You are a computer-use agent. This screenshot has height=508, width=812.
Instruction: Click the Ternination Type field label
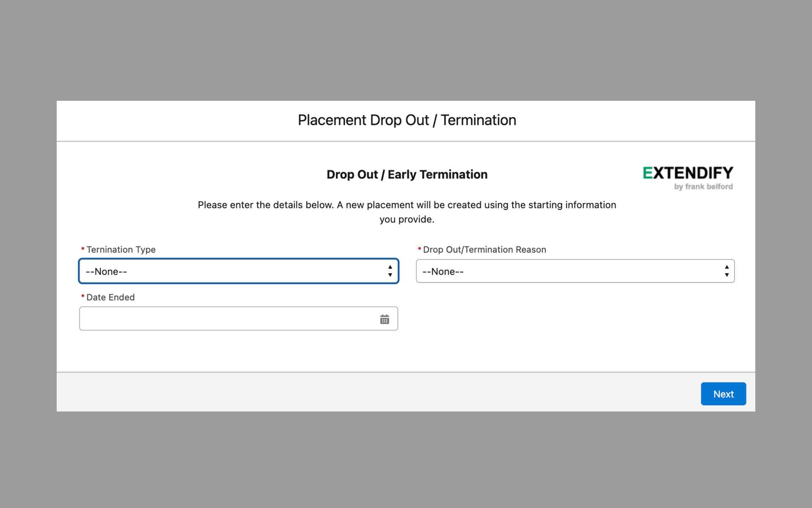tap(121, 250)
